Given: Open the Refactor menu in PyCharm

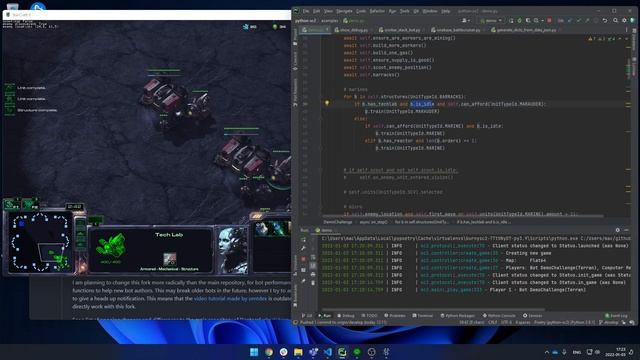Looking at the screenshot, I should point(377,11).
